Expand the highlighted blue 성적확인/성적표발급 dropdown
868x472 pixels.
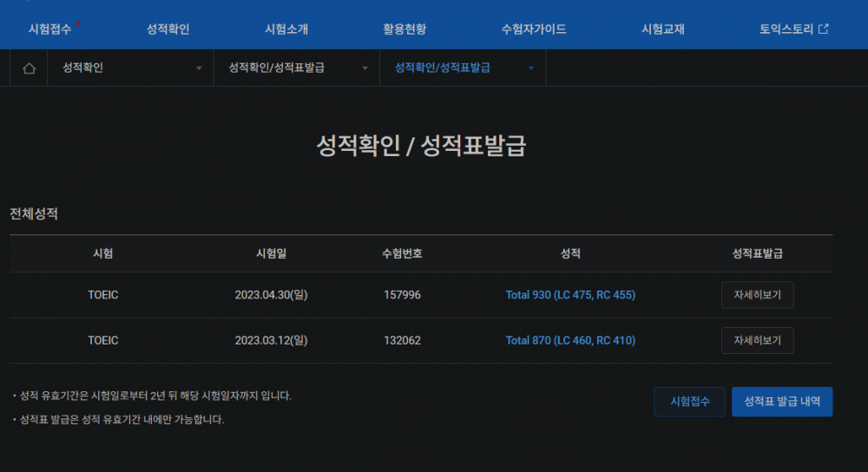click(463, 68)
